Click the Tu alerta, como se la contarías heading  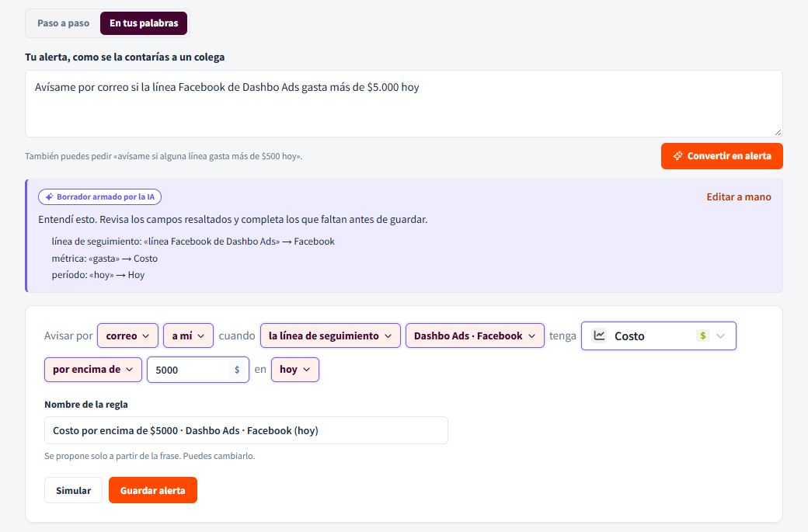(x=125, y=57)
